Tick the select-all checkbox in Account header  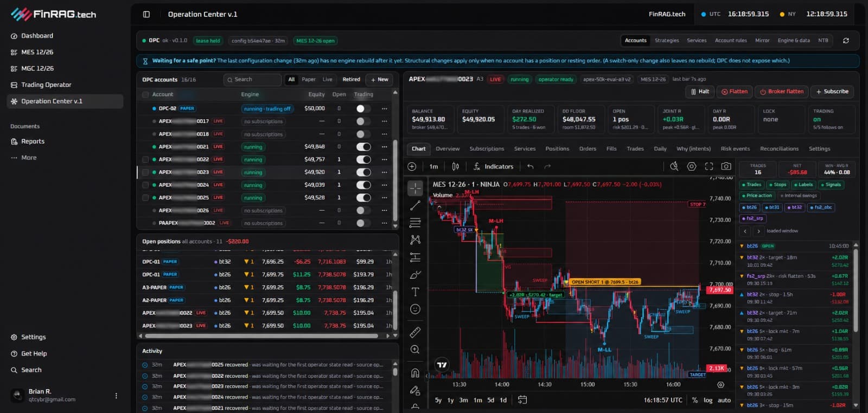[145, 95]
